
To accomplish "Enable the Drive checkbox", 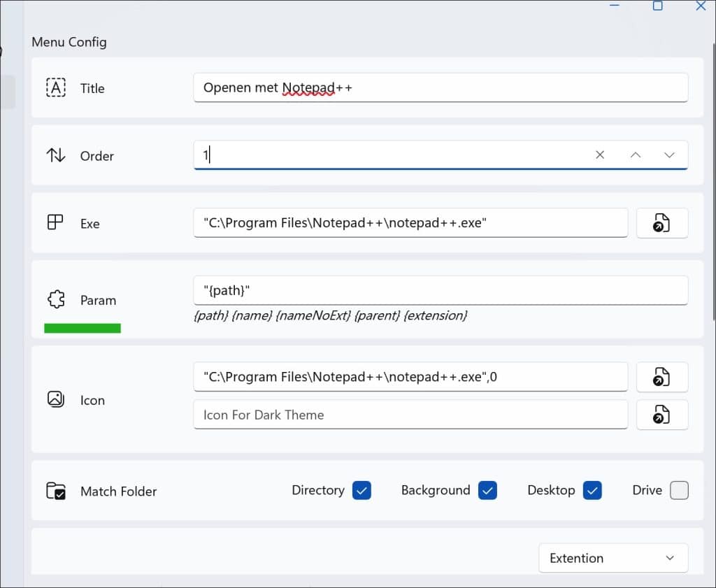I will tap(679, 491).
